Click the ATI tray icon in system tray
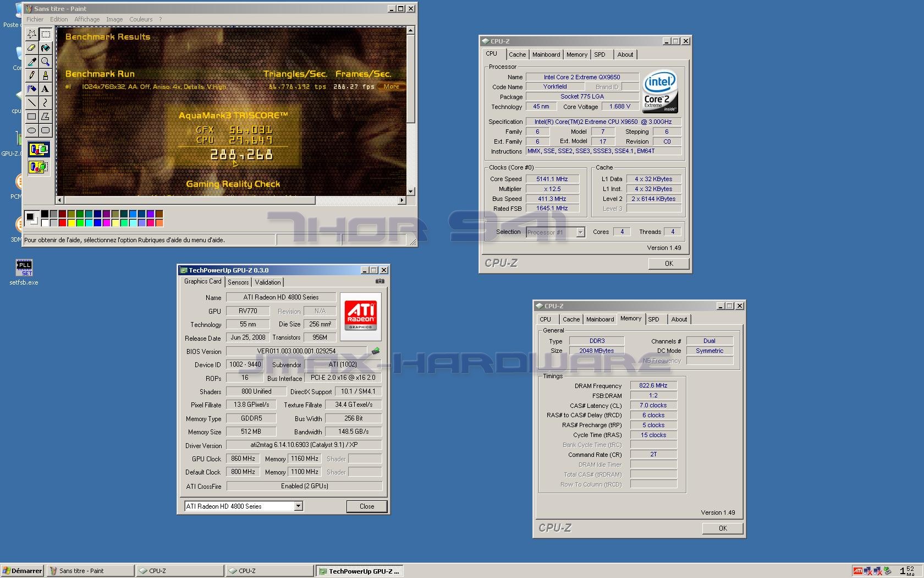The height and width of the screenshot is (578, 924). coord(858,571)
